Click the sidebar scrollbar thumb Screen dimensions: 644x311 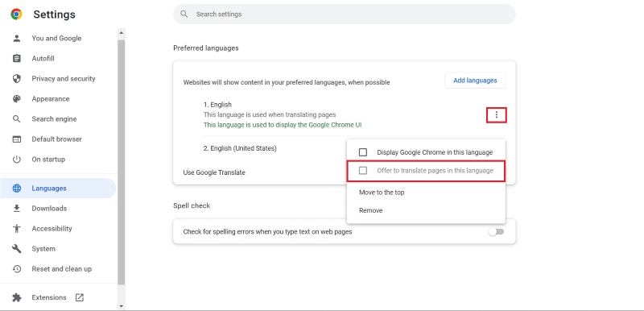point(121,162)
